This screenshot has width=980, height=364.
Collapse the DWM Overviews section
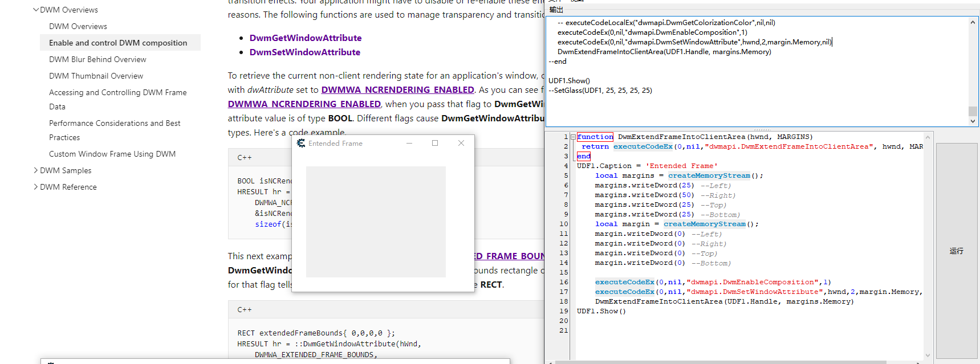(36, 10)
